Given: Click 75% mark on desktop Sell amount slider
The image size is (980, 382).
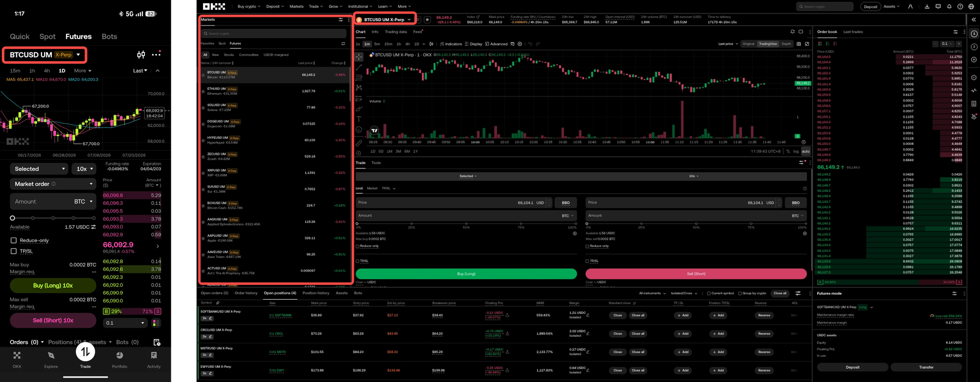Looking at the screenshot, I should coord(751,223).
